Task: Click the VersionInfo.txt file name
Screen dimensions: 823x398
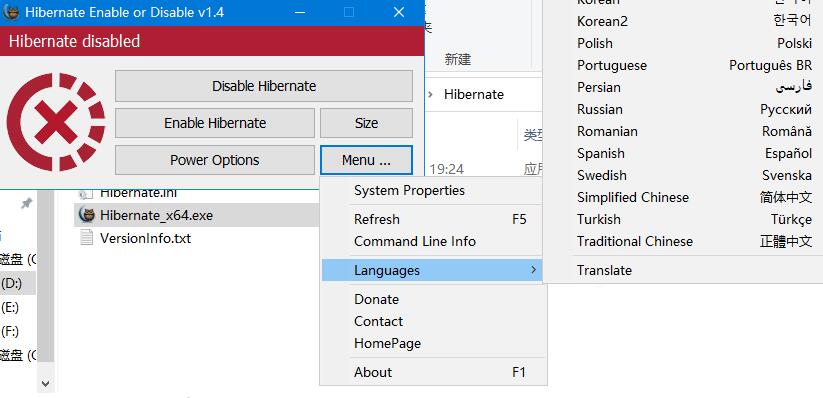Action: click(145, 238)
